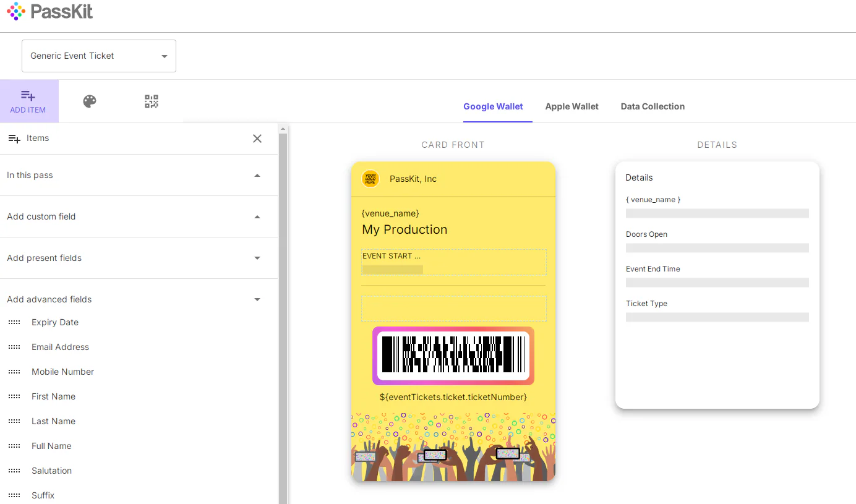Collapse the Add custom field section

(x=139, y=216)
